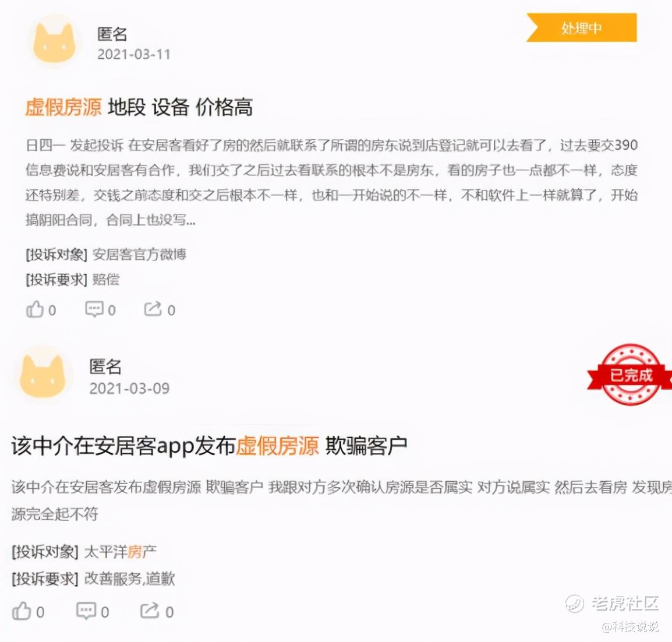Click the second complaint's body text paragraph
The image size is (672, 642).
[x=342, y=500]
